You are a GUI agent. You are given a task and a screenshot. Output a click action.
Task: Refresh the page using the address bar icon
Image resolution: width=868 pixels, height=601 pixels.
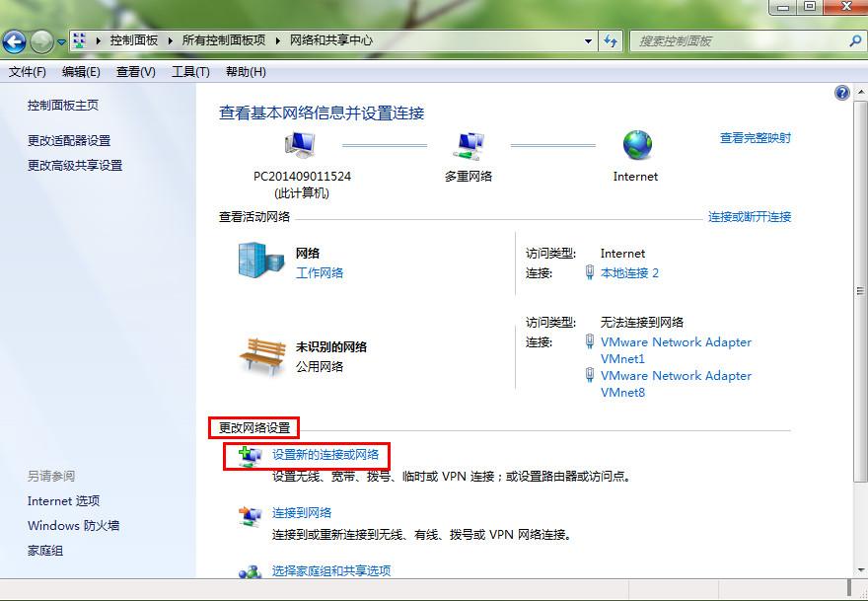pos(610,41)
